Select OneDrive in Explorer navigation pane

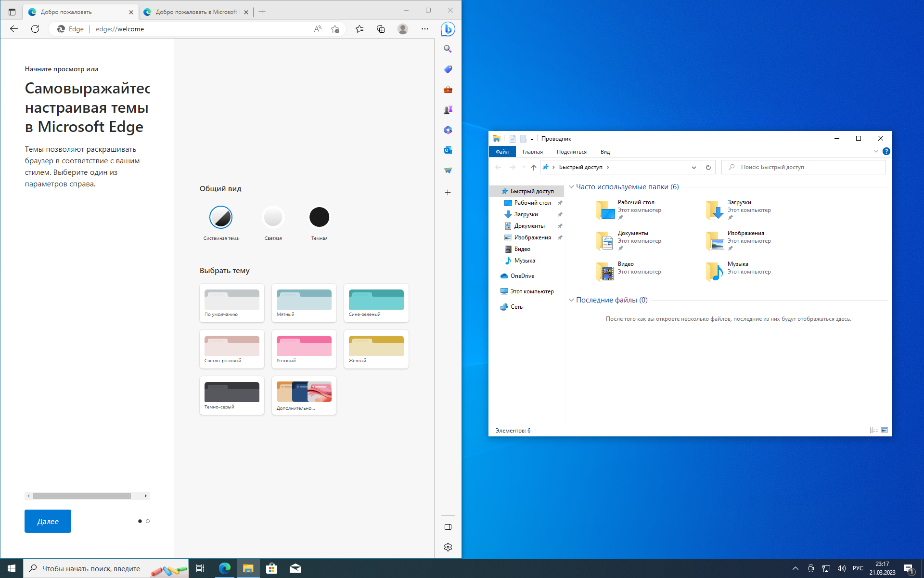pyautogui.click(x=522, y=276)
